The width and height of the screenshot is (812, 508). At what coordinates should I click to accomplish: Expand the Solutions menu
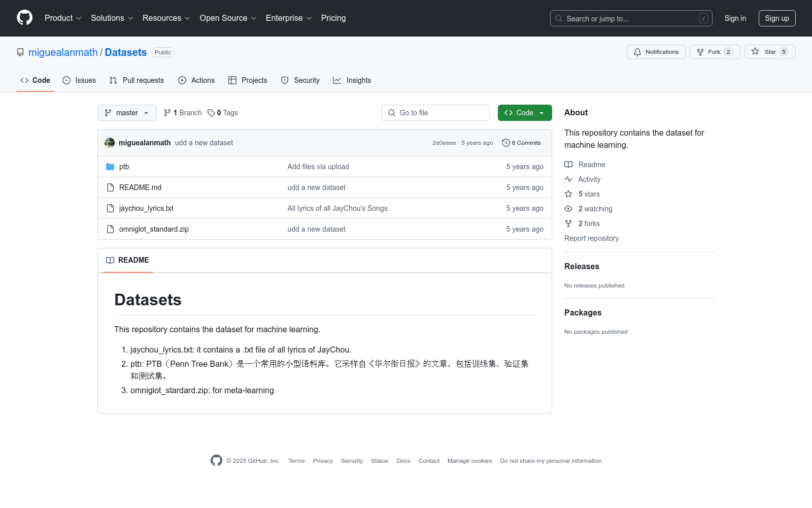(x=112, y=18)
